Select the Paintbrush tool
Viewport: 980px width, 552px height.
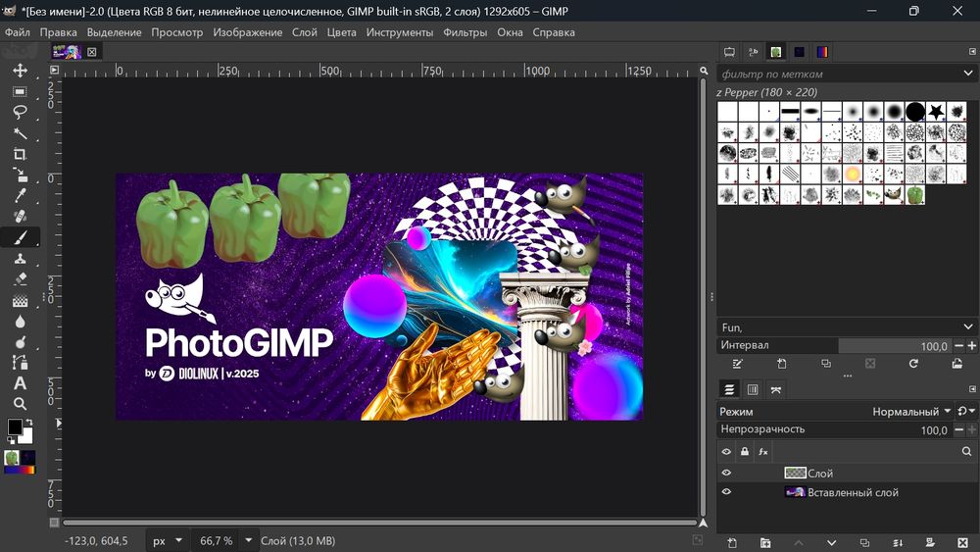click(20, 237)
